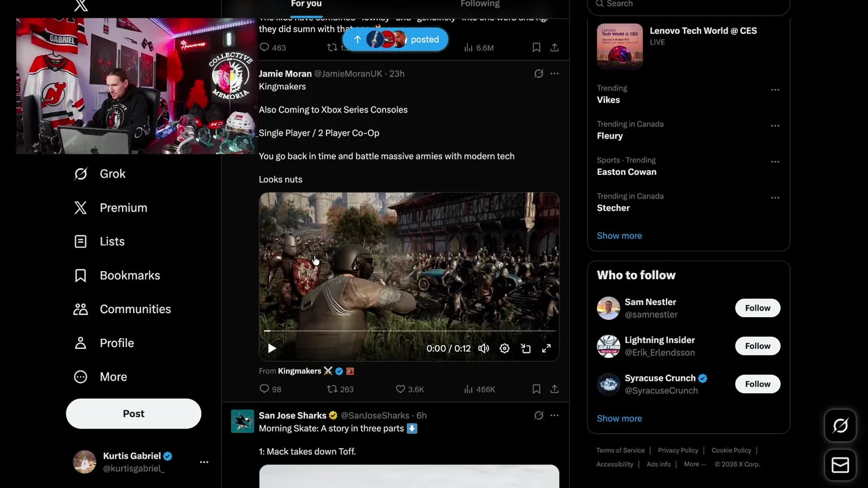This screenshot has width=868, height=488.
Task: Open the More sidebar menu
Action: pos(100,377)
